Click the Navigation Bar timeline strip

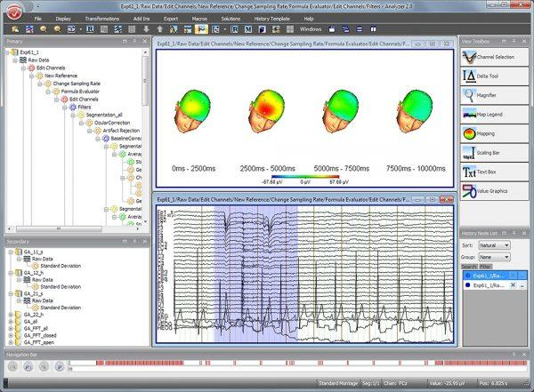point(267,364)
